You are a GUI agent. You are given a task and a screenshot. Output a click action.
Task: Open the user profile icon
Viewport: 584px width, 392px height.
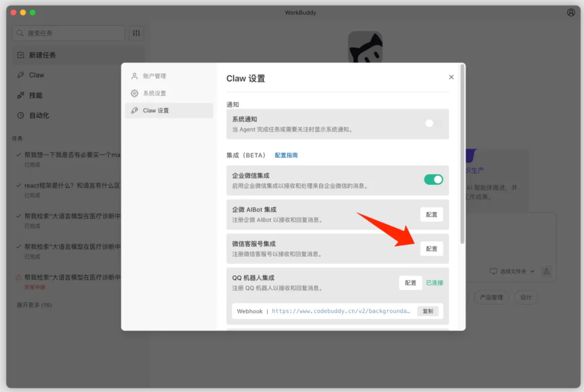pos(571,12)
